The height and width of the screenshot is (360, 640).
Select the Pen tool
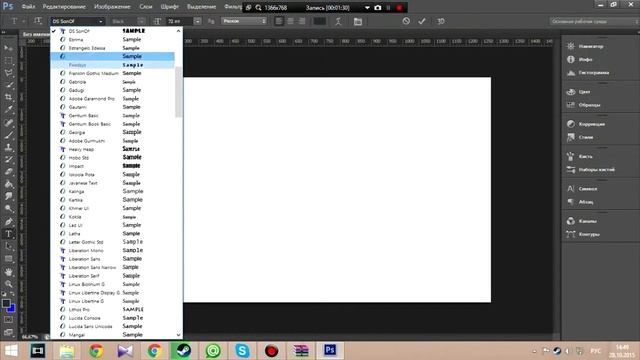click(9, 222)
